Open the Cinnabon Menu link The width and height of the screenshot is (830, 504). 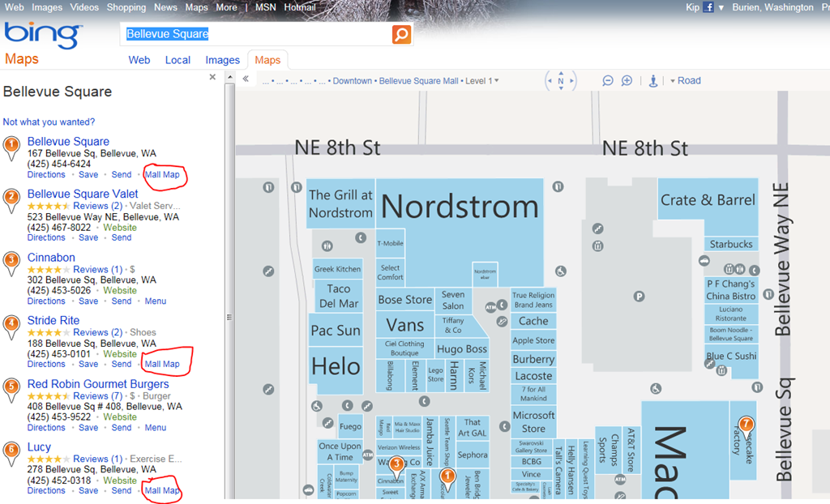point(156,301)
